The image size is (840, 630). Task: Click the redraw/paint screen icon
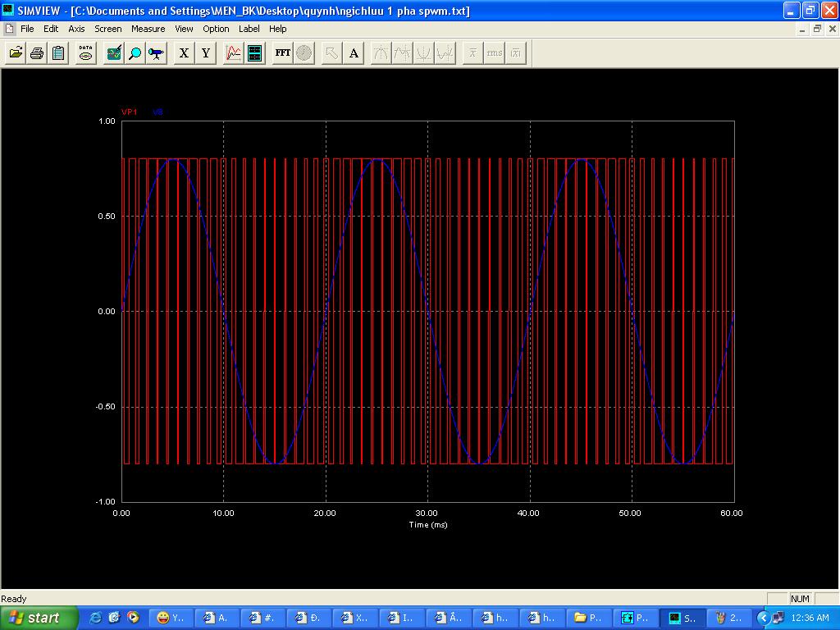(x=114, y=53)
